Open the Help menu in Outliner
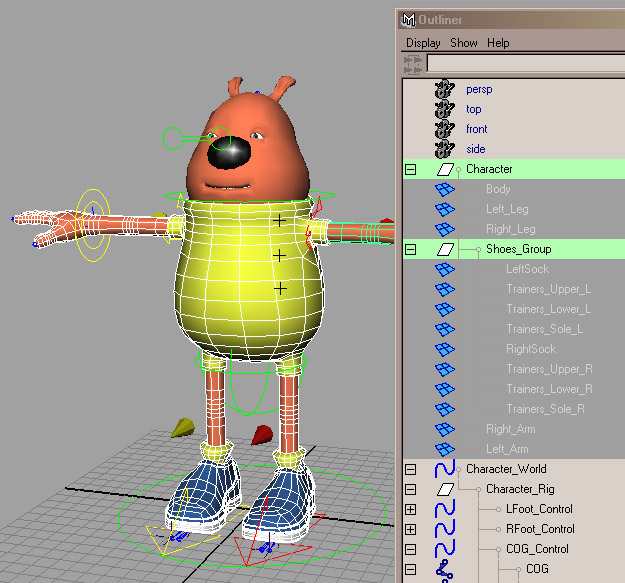 [498, 43]
